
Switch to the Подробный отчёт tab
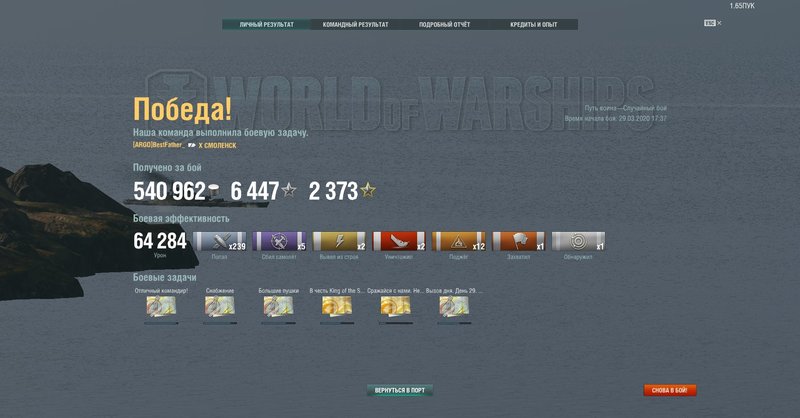(444, 24)
